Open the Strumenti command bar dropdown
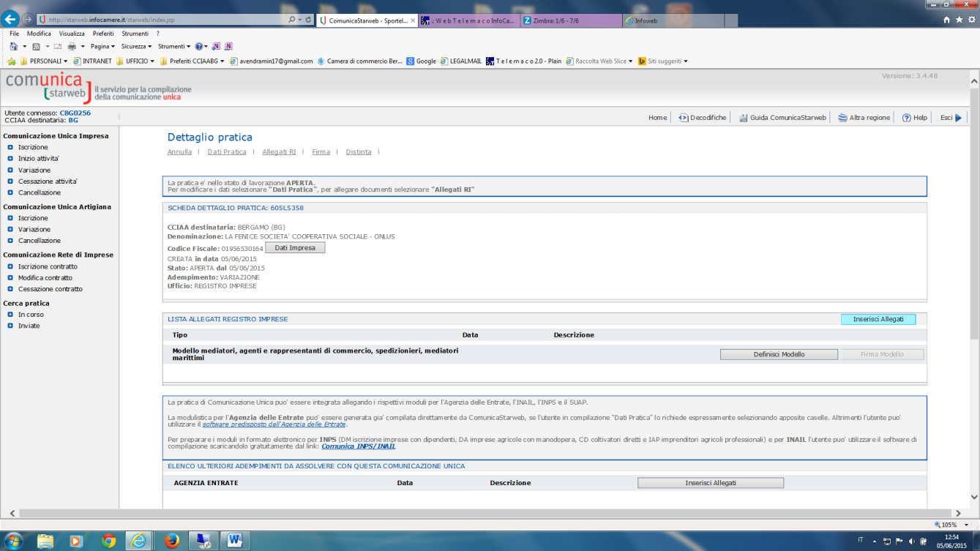Screen dimensions: 980x551 174,46
